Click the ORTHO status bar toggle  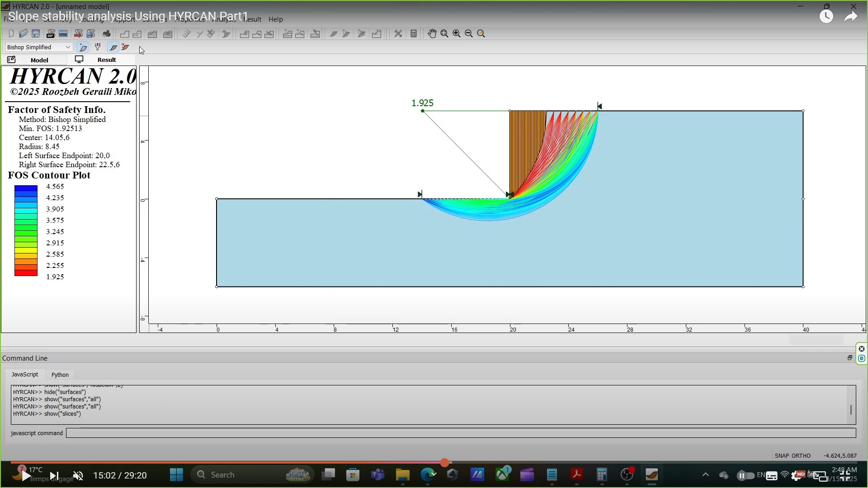(802, 455)
